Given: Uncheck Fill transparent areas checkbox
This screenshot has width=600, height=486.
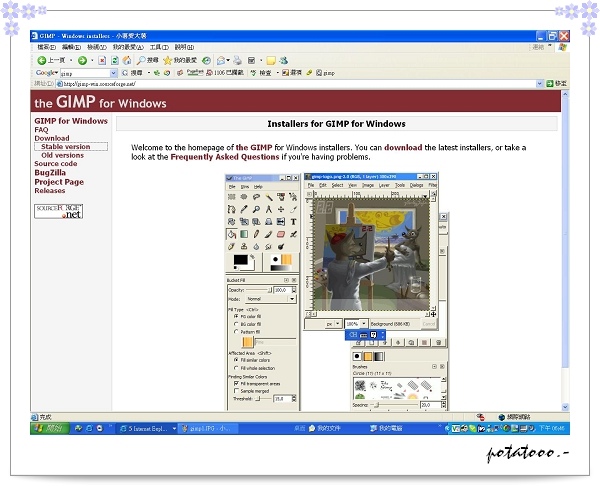Looking at the screenshot, I should (236, 383).
